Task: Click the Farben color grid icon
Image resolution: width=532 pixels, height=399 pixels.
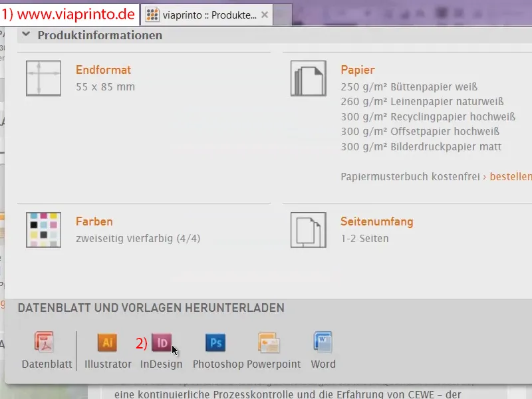Action: click(x=43, y=230)
